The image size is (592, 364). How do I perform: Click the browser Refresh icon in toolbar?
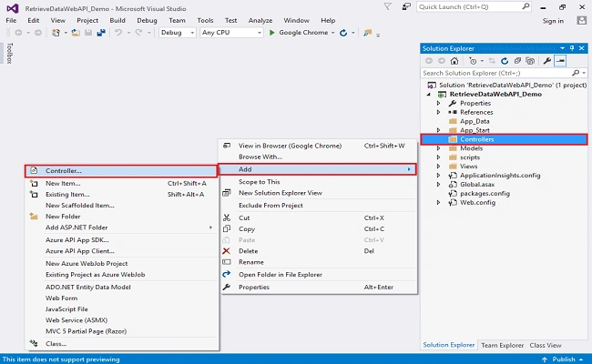pyautogui.click(x=343, y=33)
